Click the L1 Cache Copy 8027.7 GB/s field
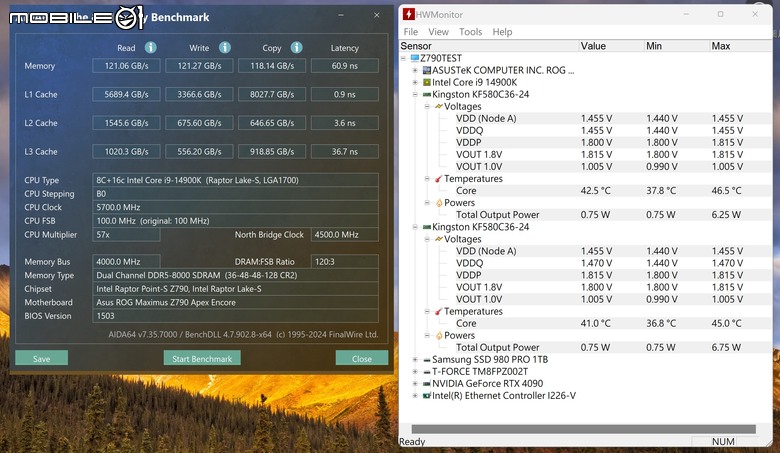Image resolution: width=780 pixels, height=453 pixels. [272, 94]
